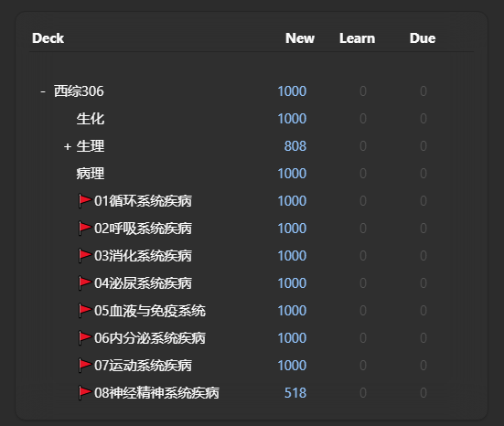Click the Due column header
Screen dimensions: 504x426
click(423, 38)
